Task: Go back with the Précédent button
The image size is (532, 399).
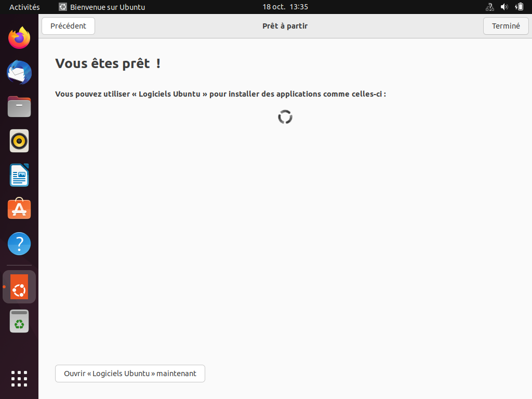Action: coord(68,26)
